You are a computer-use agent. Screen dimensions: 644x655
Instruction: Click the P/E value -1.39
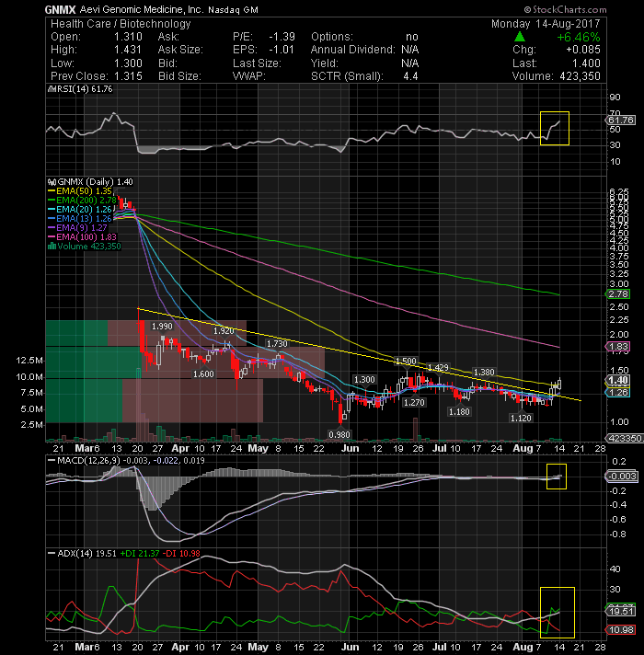282,37
